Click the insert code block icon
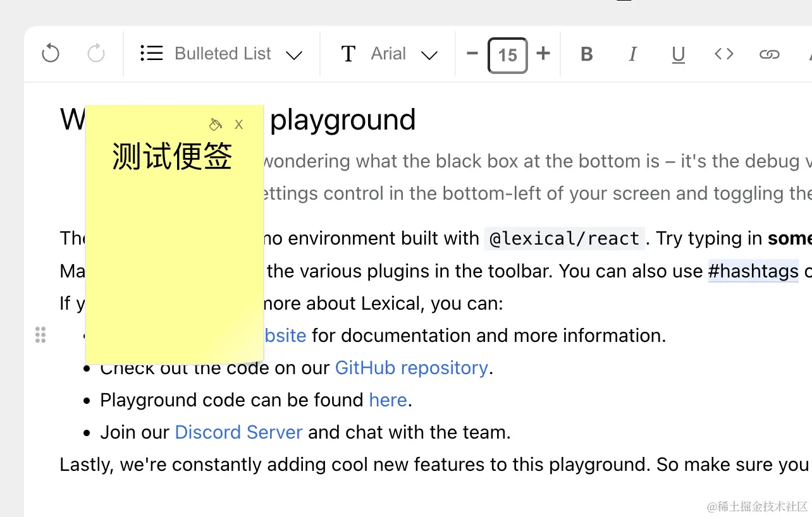Viewport: 812px width, 517px height. 723,54
